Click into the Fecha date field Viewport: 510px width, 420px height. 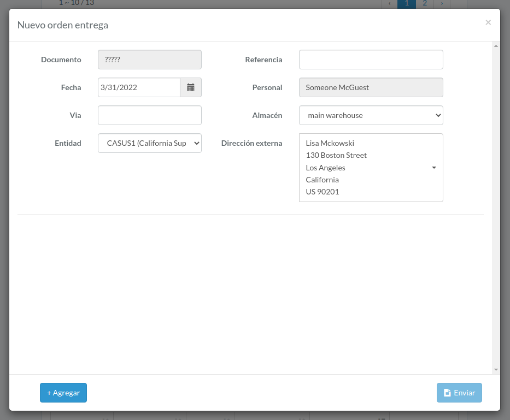139,87
